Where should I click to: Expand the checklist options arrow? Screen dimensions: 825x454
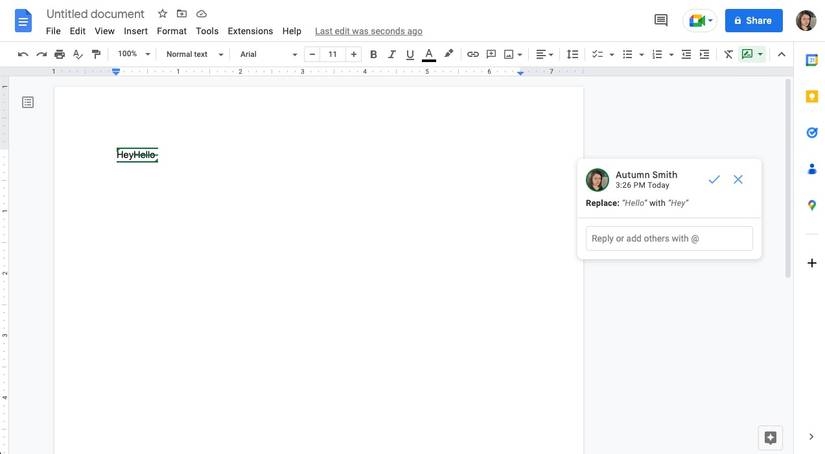[x=611, y=54]
